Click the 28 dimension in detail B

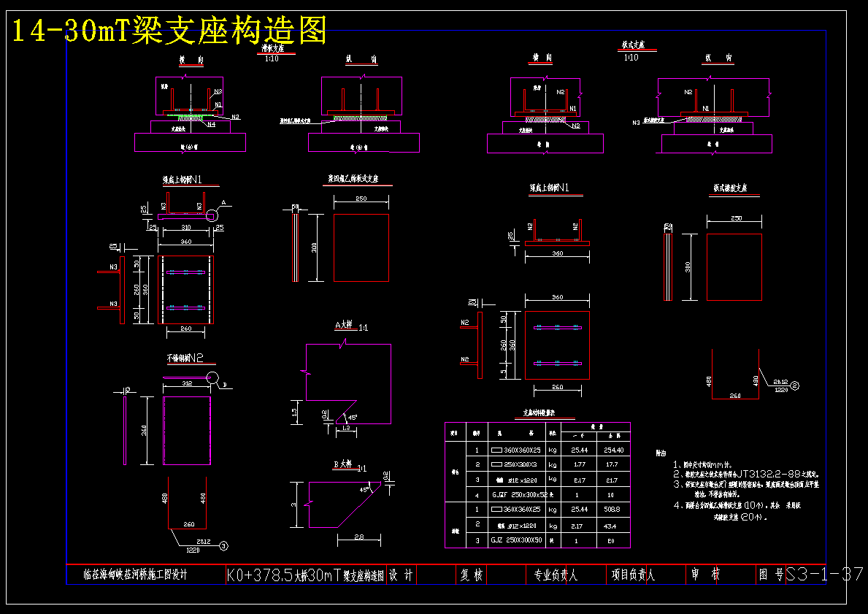358,537
